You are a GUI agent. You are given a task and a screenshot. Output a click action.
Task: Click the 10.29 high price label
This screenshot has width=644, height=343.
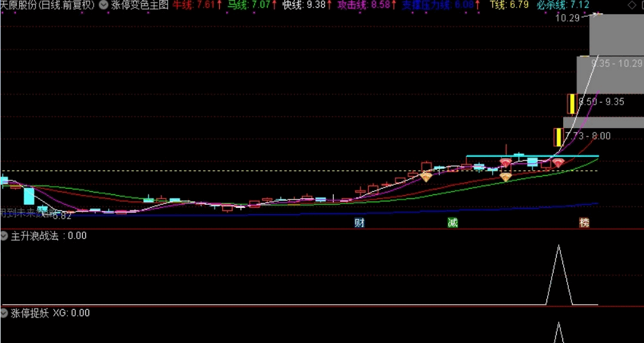(567, 18)
